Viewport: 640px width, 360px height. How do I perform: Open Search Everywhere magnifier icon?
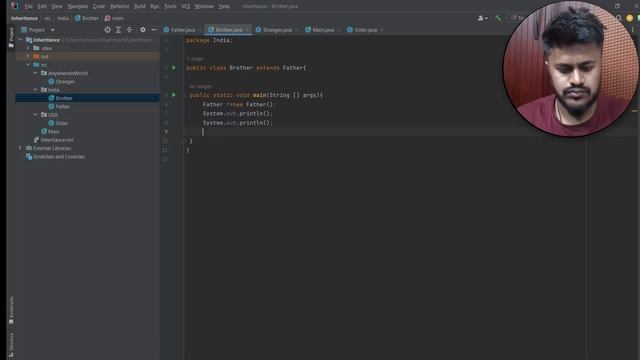(619, 18)
